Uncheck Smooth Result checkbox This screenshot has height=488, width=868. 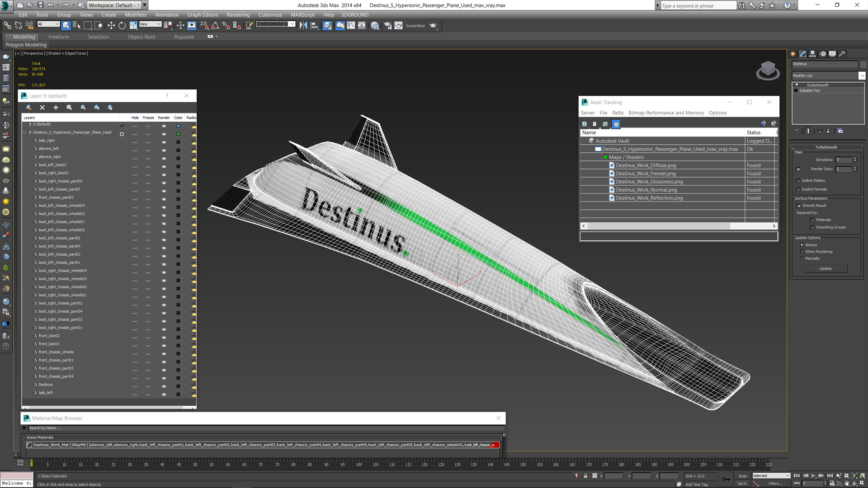pyautogui.click(x=799, y=206)
